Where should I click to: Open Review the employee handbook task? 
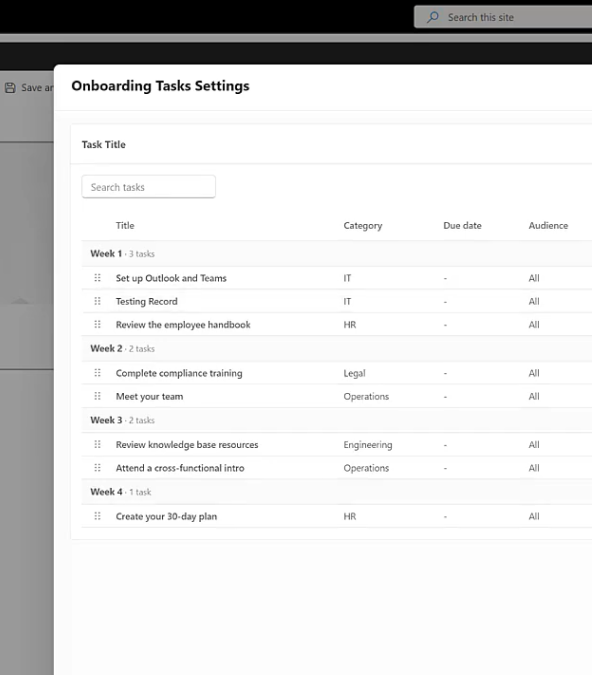click(183, 325)
